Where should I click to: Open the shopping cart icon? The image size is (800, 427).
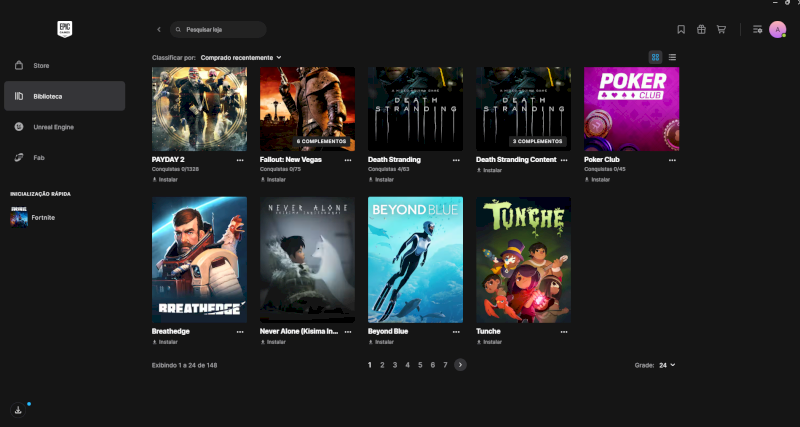pos(721,30)
